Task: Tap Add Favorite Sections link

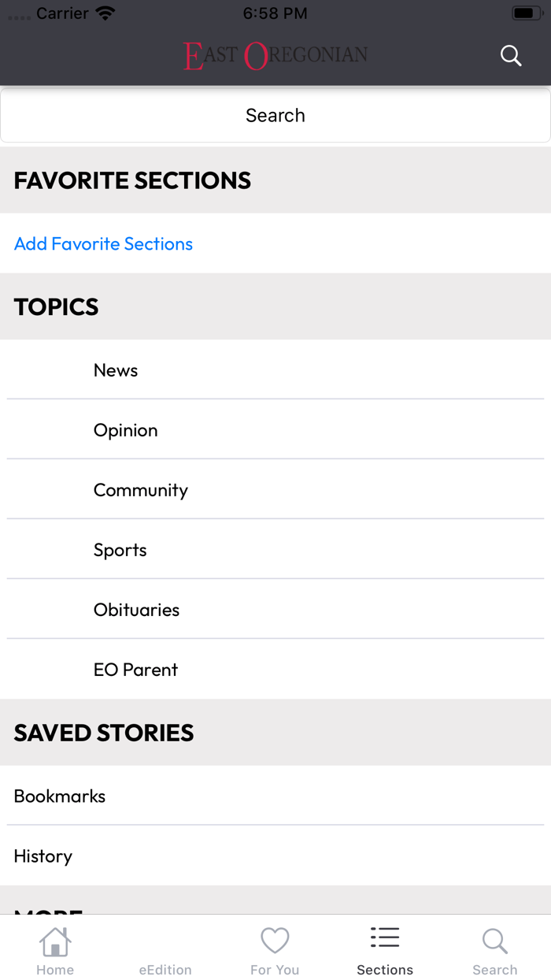Action: [103, 244]
